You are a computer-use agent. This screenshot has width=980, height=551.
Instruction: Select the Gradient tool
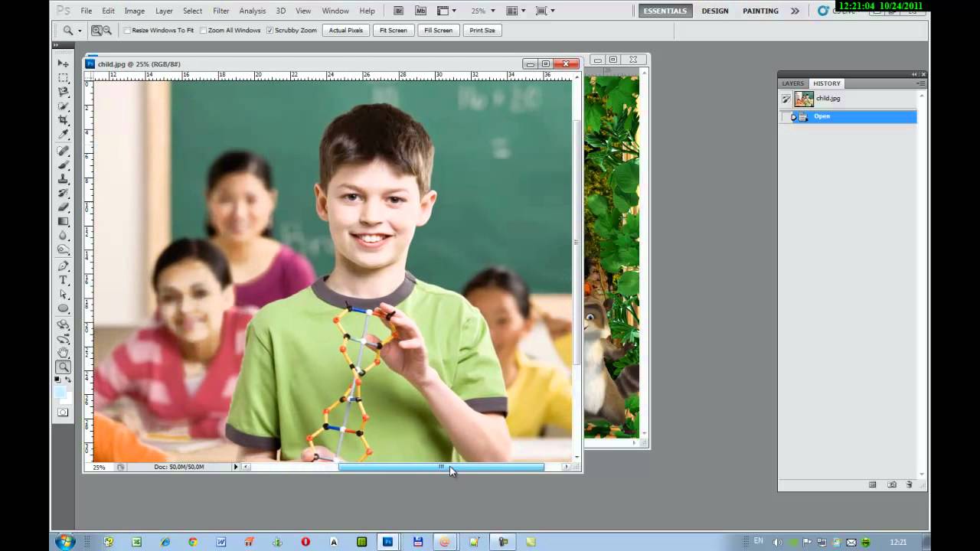click(64, 221)
